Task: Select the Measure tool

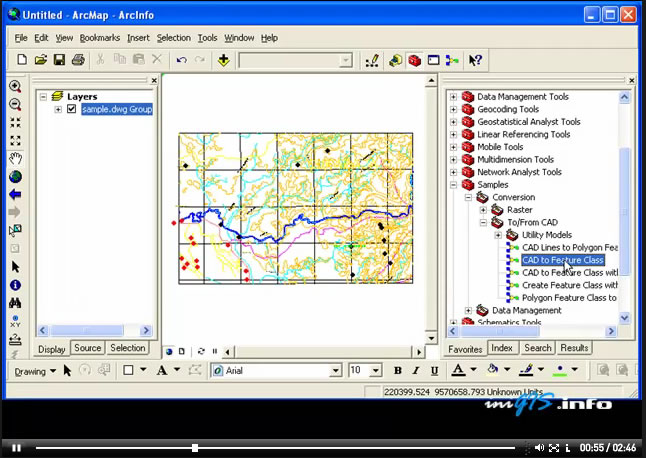Action: tap(15, 339)
